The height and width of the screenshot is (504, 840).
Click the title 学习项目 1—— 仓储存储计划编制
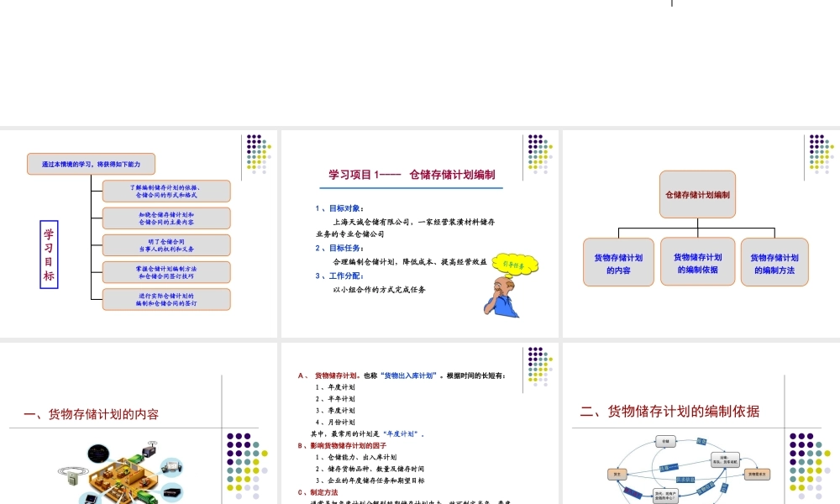coord(412,175)
